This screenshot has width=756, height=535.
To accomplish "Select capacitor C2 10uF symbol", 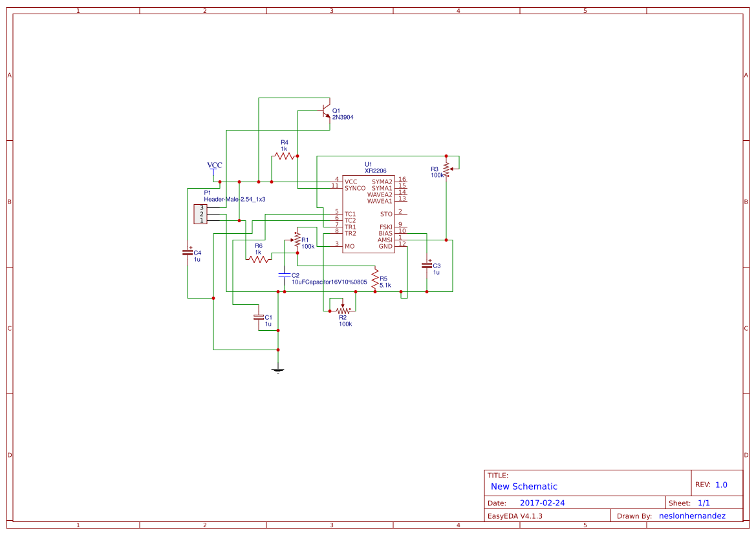I will [285, 275].
